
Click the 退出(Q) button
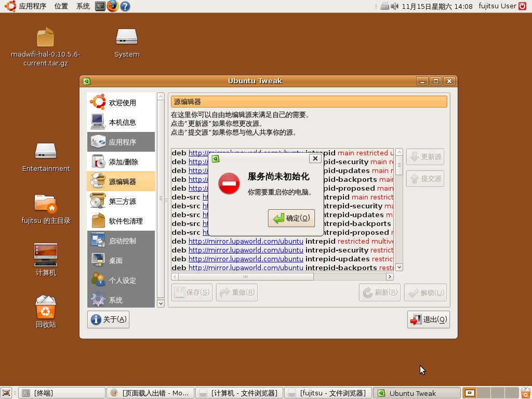[429, 320]
